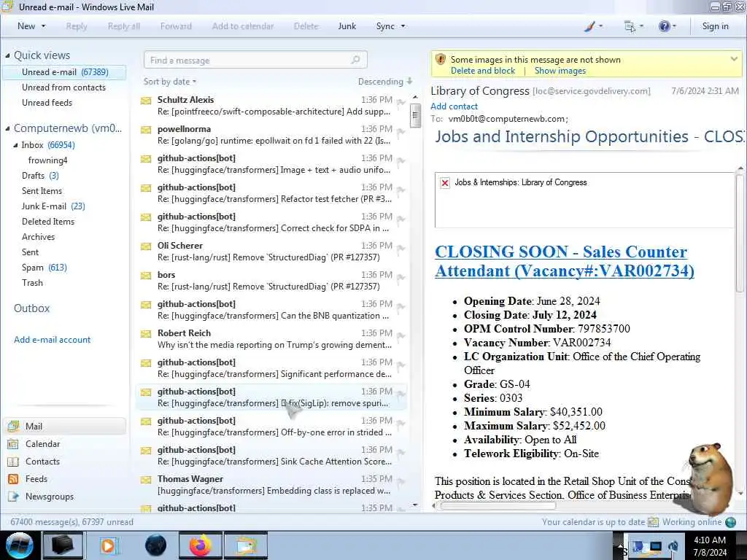Click message list scroll down arrow

pyautogui.click(x=415, y=505)
